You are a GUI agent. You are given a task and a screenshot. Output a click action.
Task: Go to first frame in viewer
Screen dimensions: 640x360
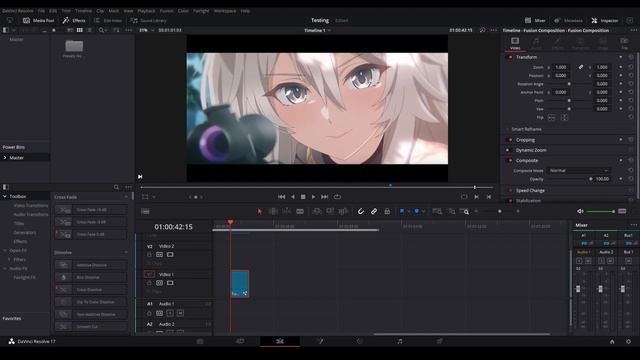tap(282, 197)
